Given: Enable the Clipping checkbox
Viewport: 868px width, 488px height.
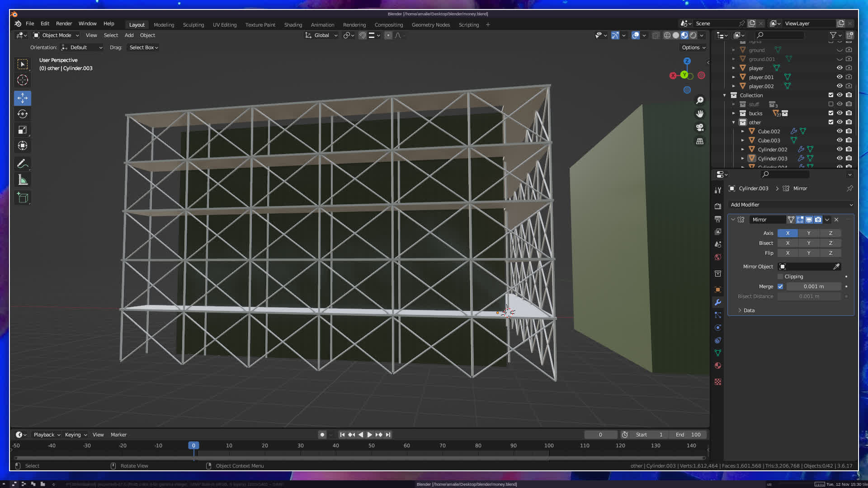Looking at the screenshot, I should (780, 277).
